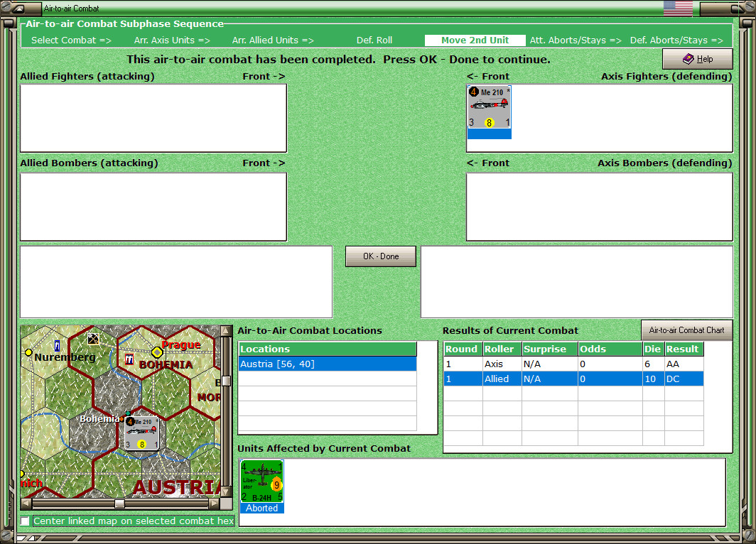Click inside the Axis Bombers defending box
The height and width of the screenshot is (544, 756).
coord(599,207)
